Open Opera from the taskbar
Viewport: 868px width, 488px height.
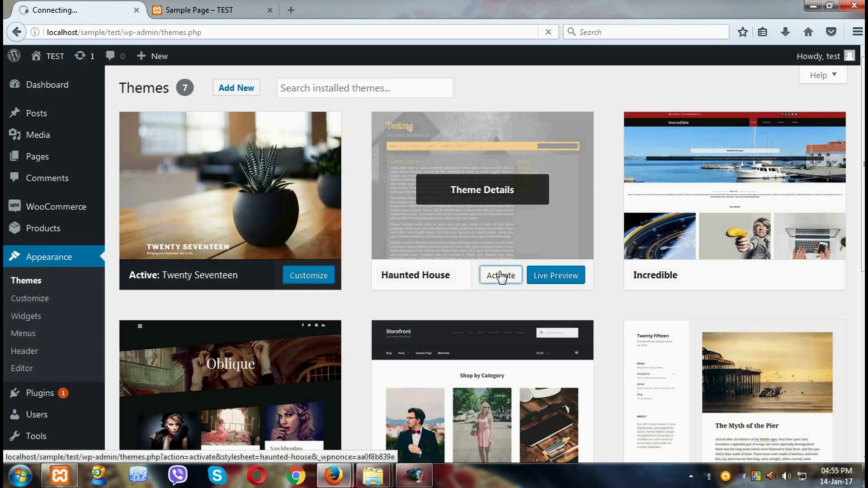point(256,476)
